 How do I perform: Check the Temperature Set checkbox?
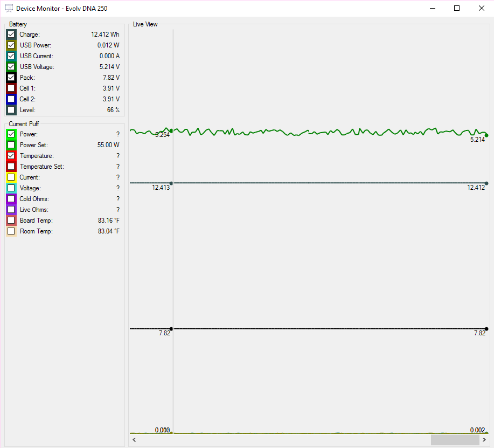pos(11,167)
